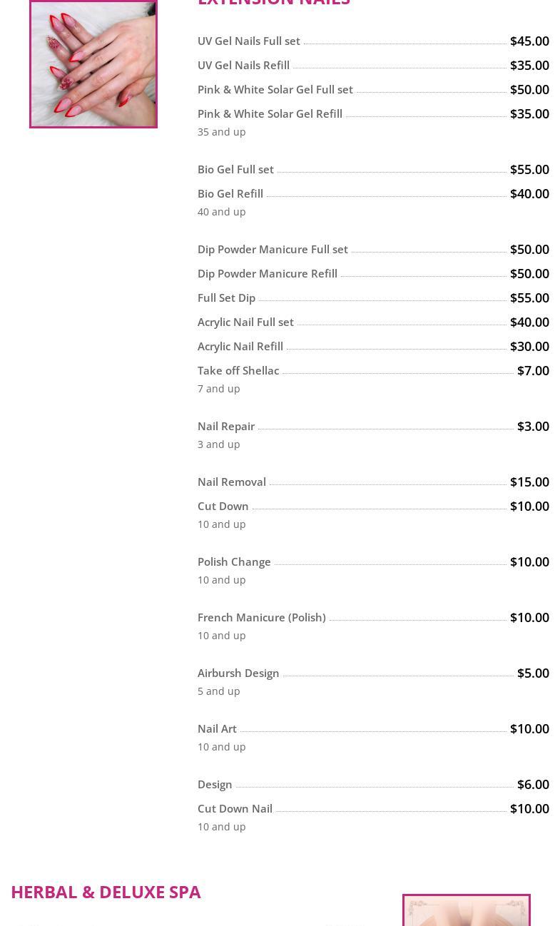This screenshot has height=926, width=560.
Task: Click the Airbursh Design item
Action: tap(238, 673)
